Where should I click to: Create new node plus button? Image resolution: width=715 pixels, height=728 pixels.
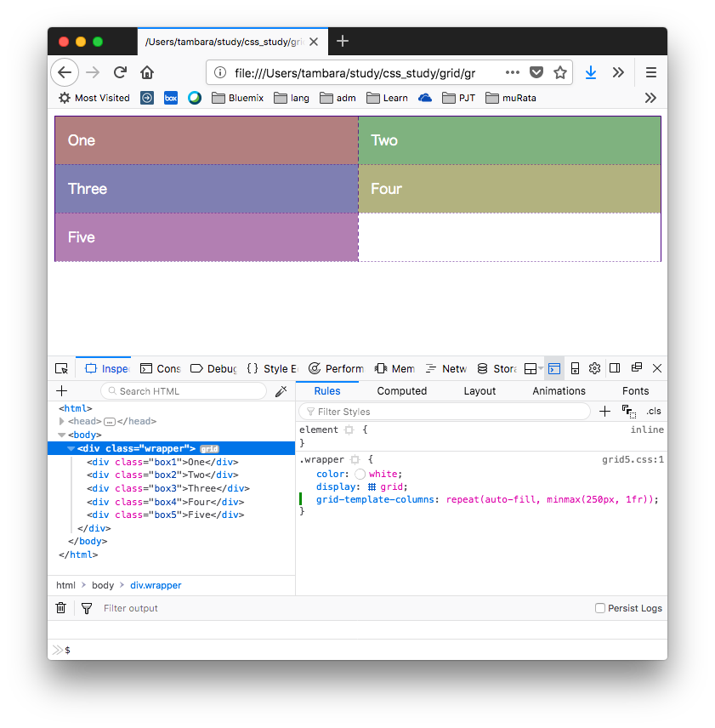click(62, 391)
